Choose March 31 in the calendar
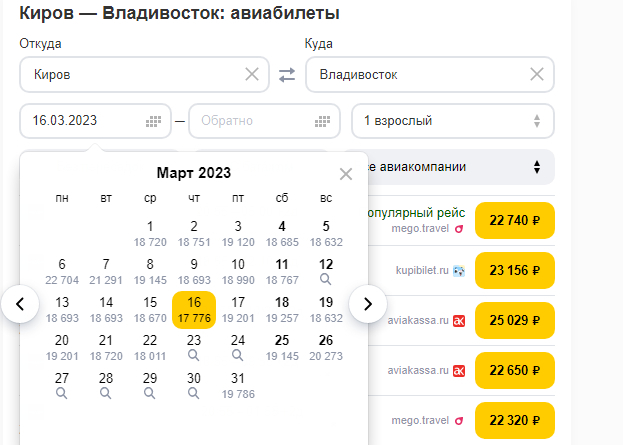 pyautogui.click(x=238, y=385)
